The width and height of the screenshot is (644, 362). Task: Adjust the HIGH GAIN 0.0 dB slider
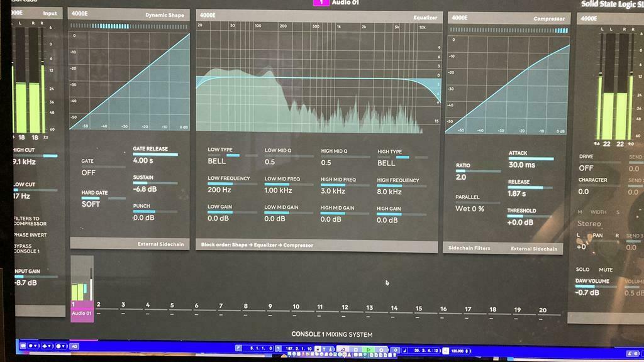click(x=402, y=214)
